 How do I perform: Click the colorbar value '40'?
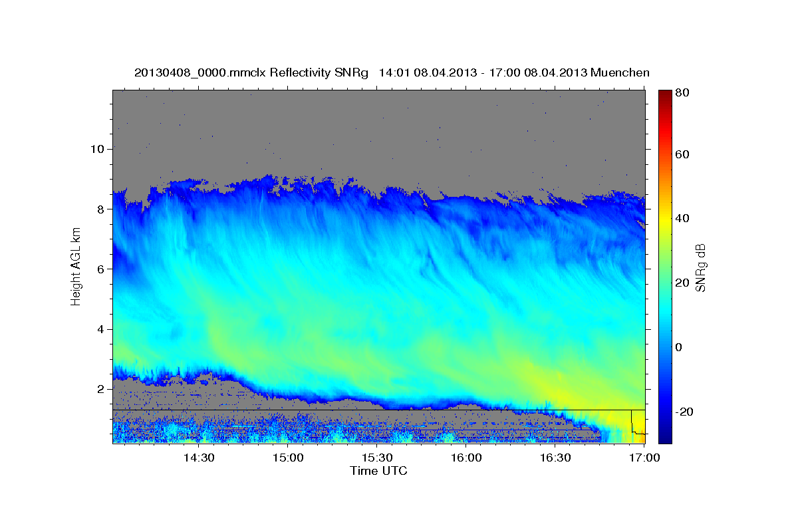pyautogui.click(x=682, y=218)
